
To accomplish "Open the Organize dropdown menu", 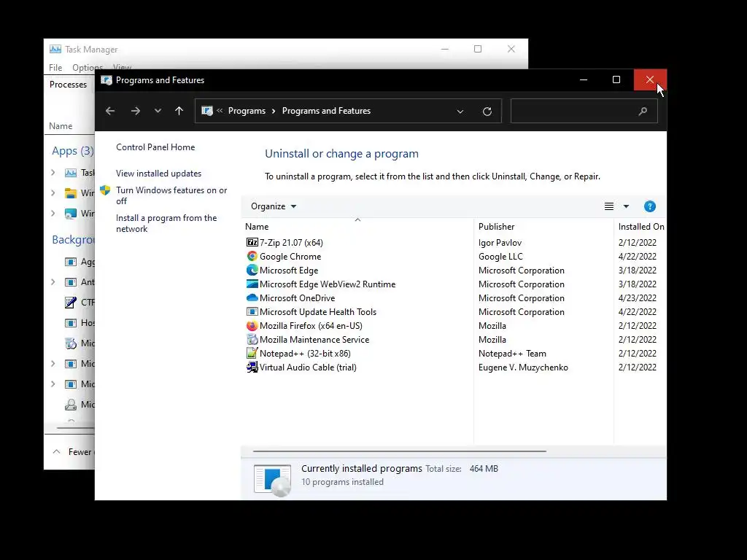I will click(x=274, y=206).
